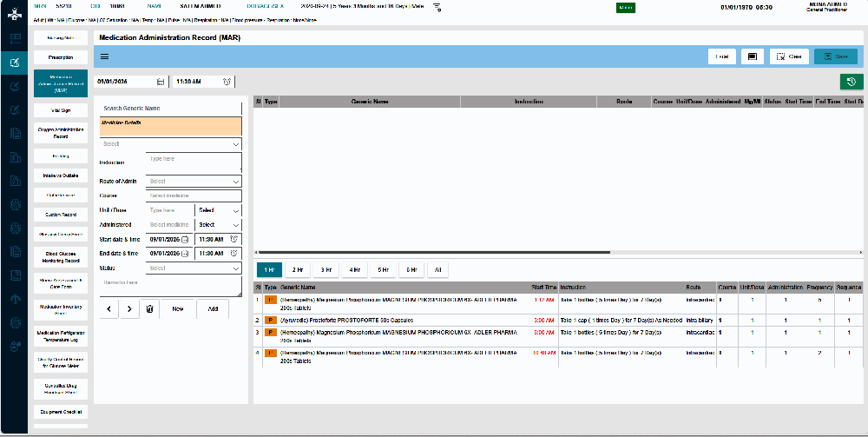Select the 3 Hr filter tab
The image size is (868, 437).
pyautogui.click(x=326, y=269)
